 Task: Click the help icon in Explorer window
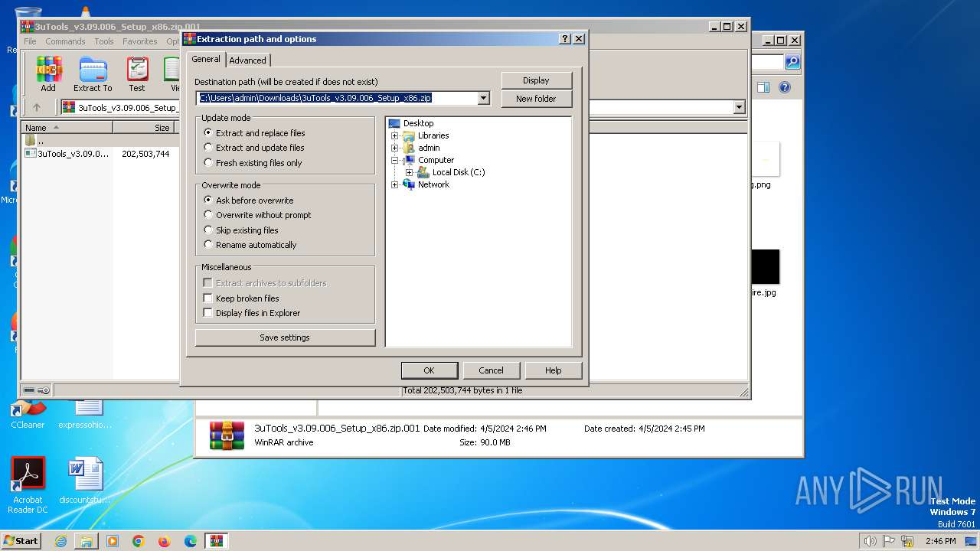click(784, 87)
